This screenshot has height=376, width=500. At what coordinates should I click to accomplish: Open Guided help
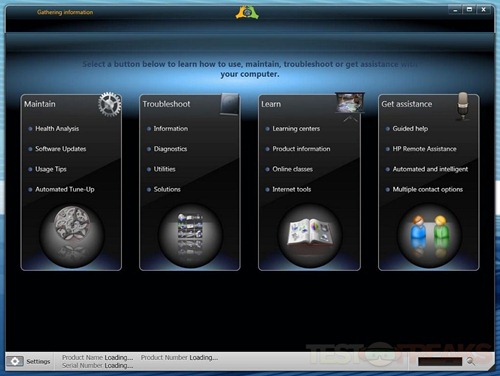pos(410,129)
